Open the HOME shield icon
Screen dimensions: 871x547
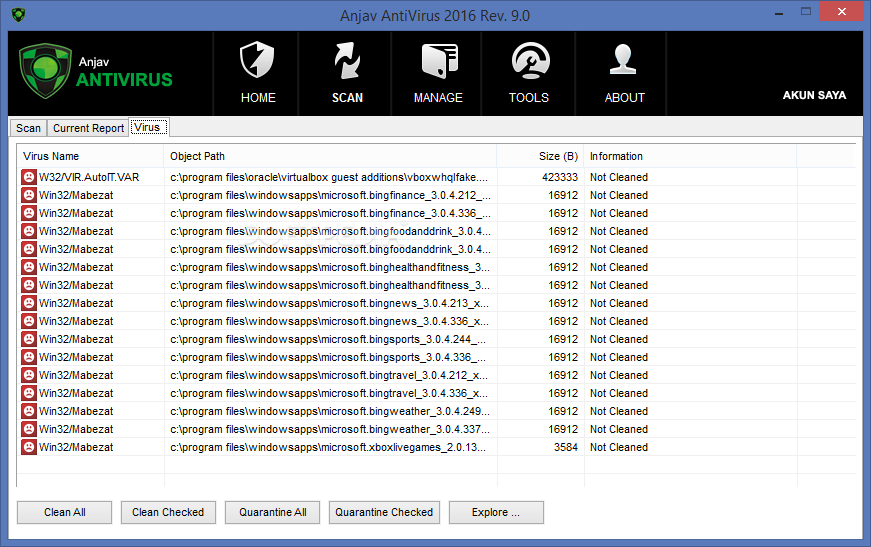tap(257, 60)
